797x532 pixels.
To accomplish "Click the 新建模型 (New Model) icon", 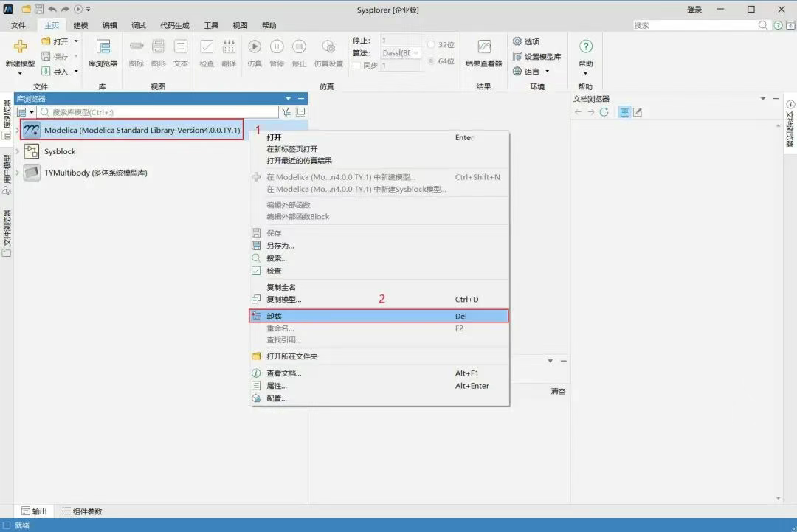I will pos(20,47).
